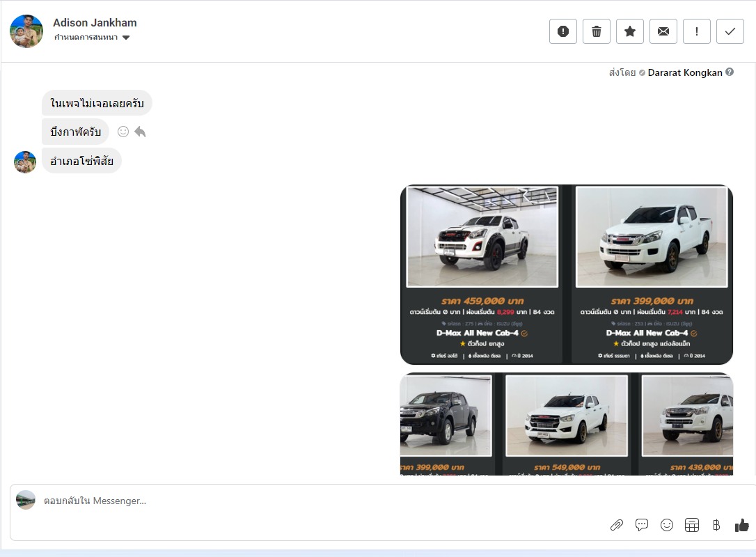
Task: Mark conversation as unread with envelope icon
Action: pyautogui.click(x=663, y=31)
